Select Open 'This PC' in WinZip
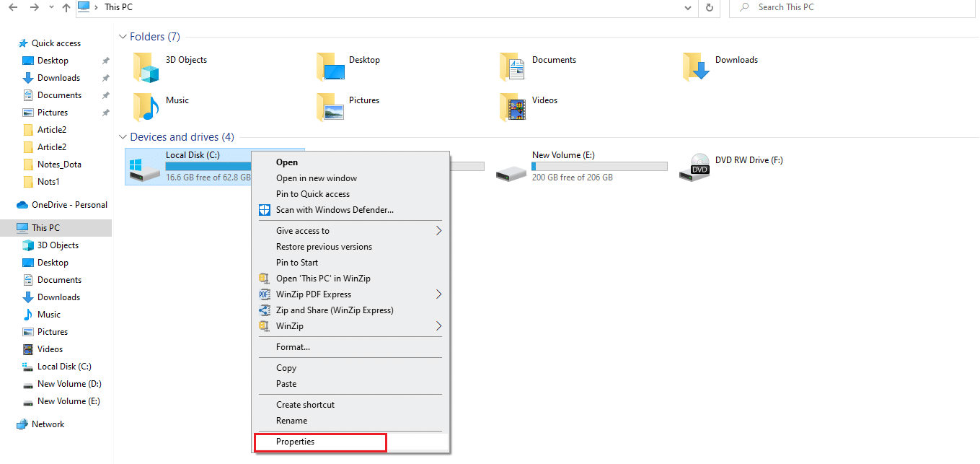Image resolution: width=980 pixels, height=464 pixels. pos(350,279)
